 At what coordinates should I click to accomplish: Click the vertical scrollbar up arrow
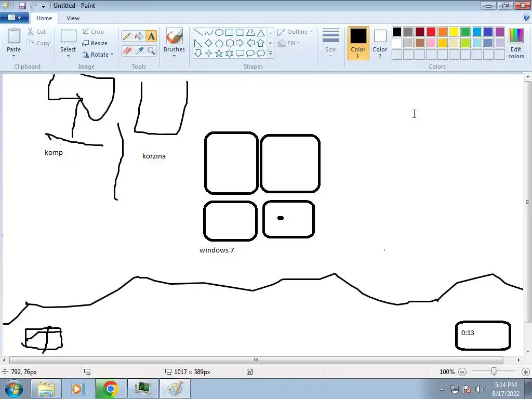point(528,77)
